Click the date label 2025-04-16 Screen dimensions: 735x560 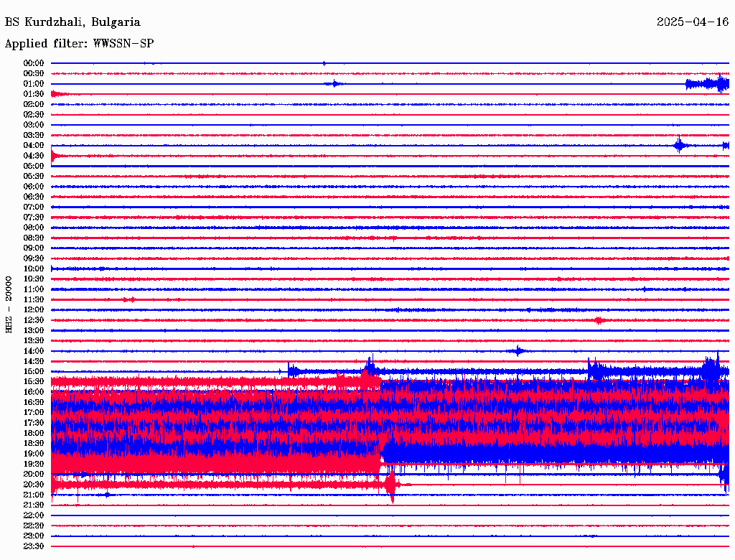coord(693,22)
